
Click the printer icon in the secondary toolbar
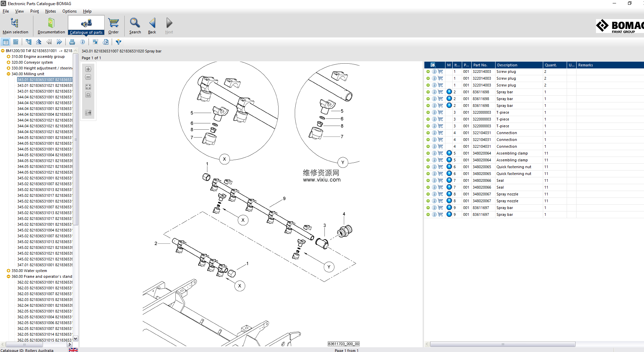pyautogui.click(x=72, y=42)
